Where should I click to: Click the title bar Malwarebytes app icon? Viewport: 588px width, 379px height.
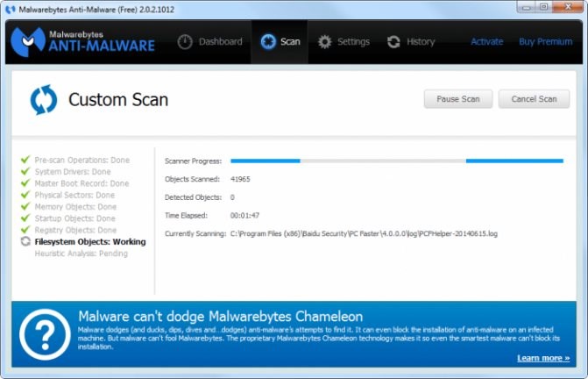11,10
